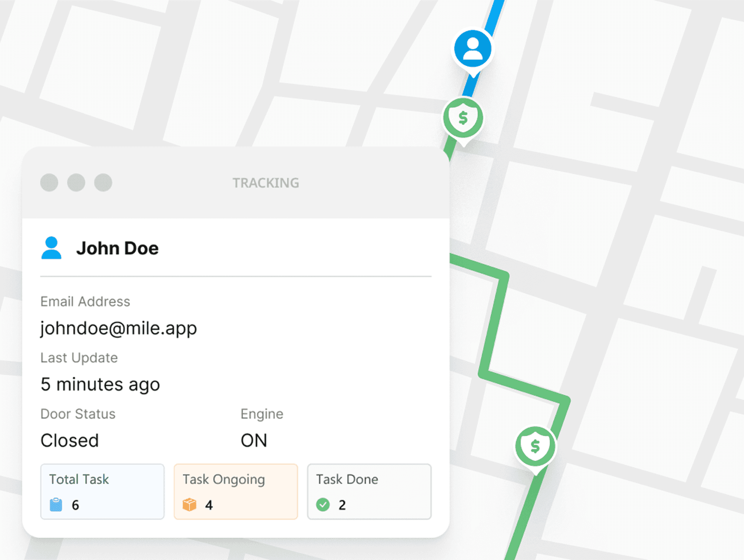Click the John Doe name heading
This screenshot has width=744, height=560.
(117, 248)
